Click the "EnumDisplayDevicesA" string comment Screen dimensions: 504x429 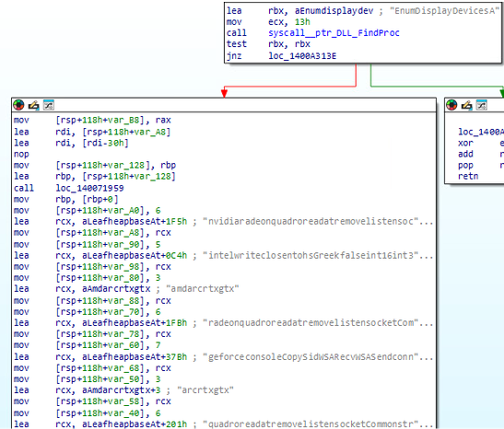(444, 11)
